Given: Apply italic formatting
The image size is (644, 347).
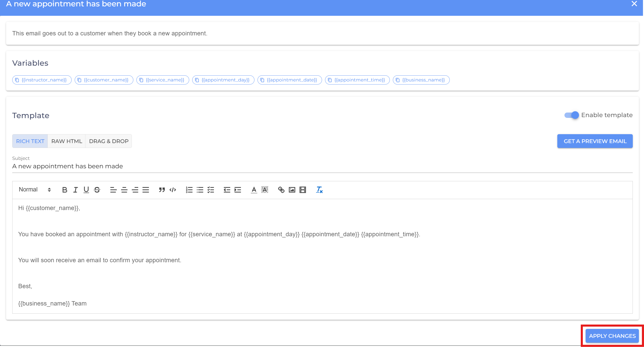Looking at the screenshot, I should tap(75, 190).
